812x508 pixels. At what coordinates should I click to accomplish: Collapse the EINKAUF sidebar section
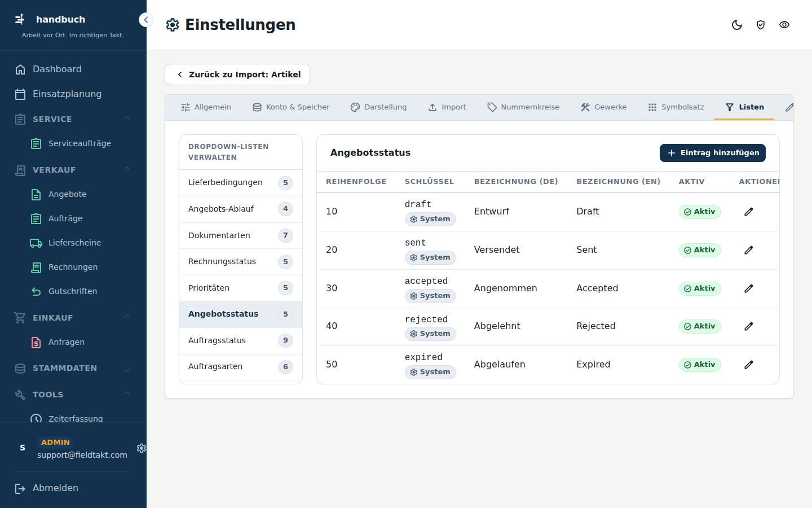(x=73, y=318)
